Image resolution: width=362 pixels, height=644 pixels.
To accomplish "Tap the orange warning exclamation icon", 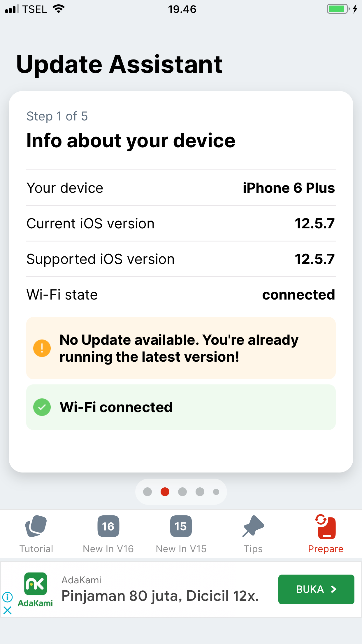I will click(42, 348).
